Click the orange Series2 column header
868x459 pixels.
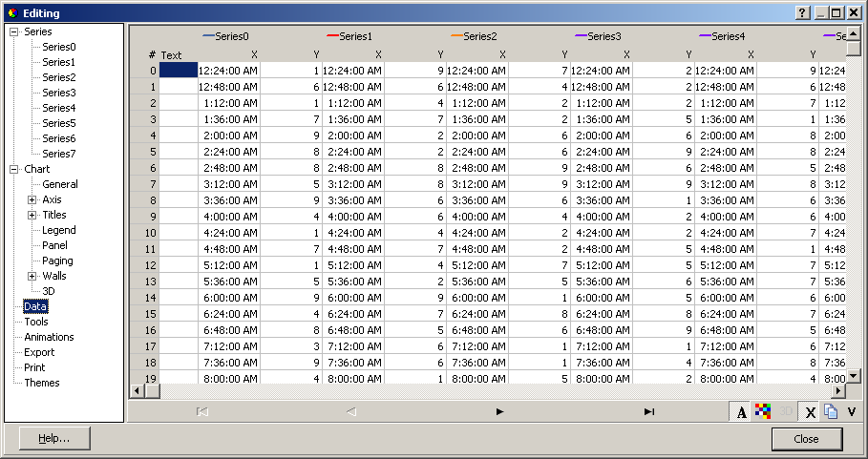pyautogui.click(x=474, y=36)
